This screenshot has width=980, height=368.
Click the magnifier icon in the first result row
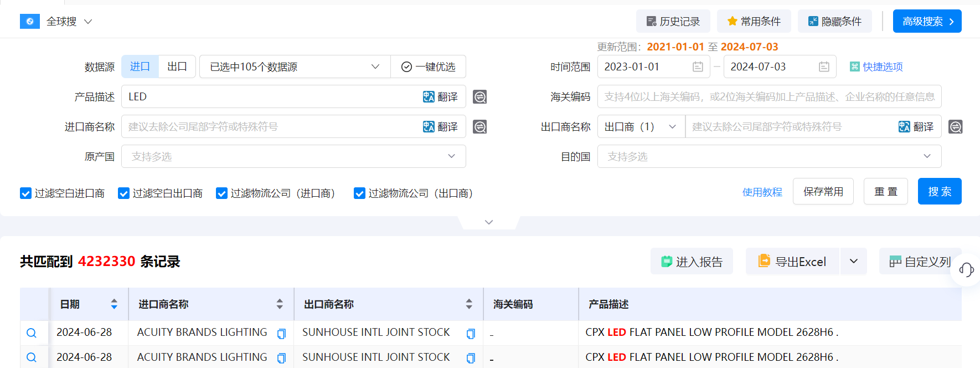[x=32, y=333]
